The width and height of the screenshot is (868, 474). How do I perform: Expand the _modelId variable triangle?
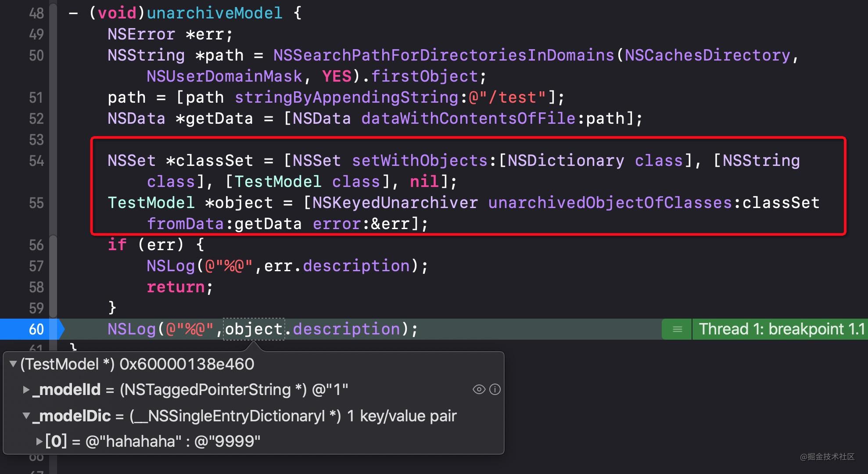coord(26,389)
